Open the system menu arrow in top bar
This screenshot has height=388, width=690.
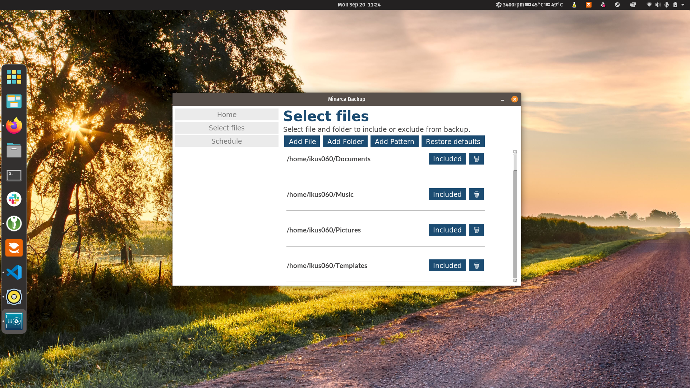click(683, 4)
